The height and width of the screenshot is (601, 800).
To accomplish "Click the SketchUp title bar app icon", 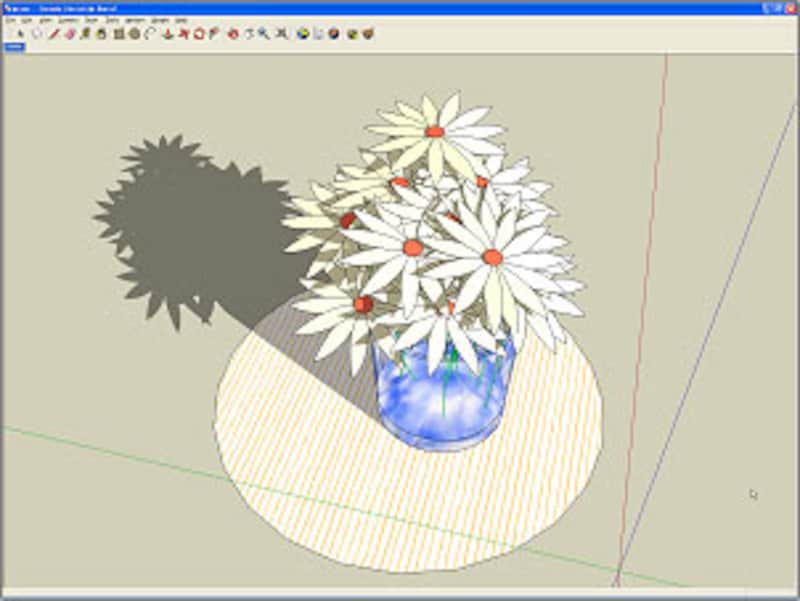I will 7,9.
